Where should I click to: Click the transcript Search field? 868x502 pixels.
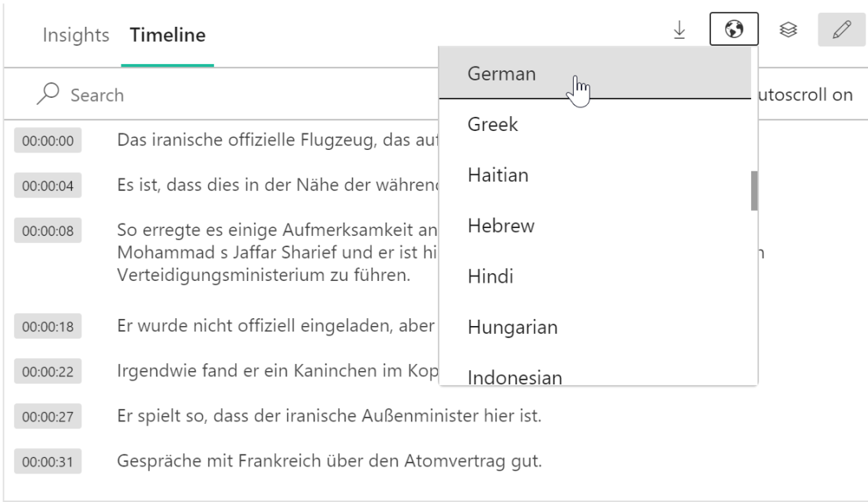click(237, 95)
